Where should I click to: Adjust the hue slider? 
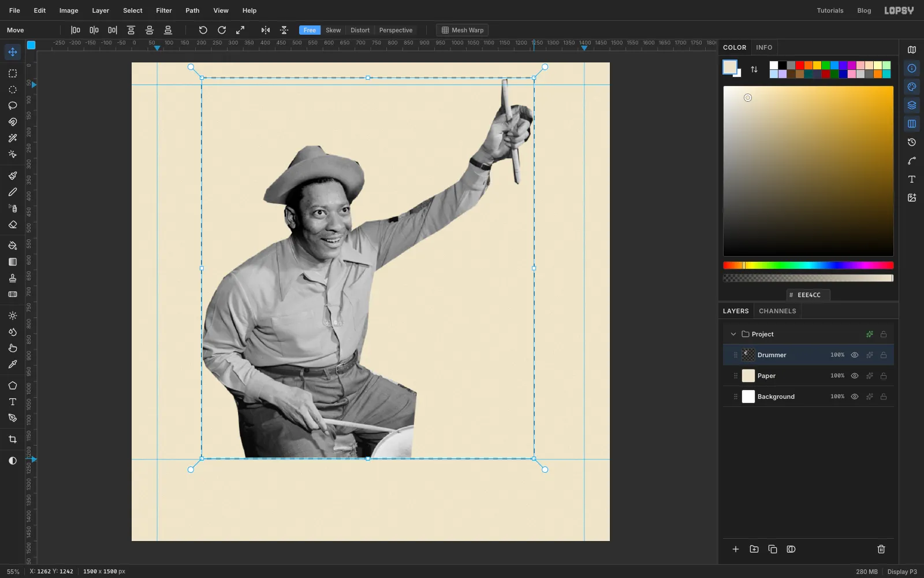pos(808,265)
